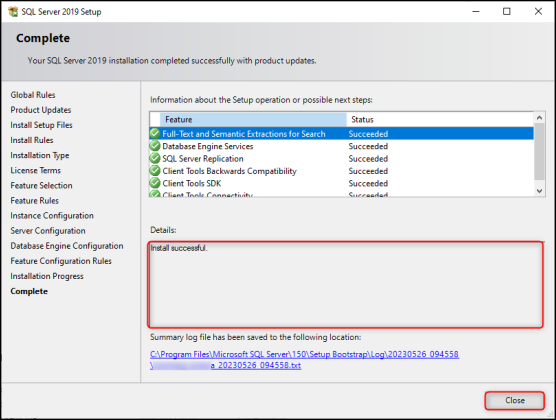Click the Feature Rules step
The width and height of the screenshot is (556, 420).
pyautogui.click(x=34, y=200)
